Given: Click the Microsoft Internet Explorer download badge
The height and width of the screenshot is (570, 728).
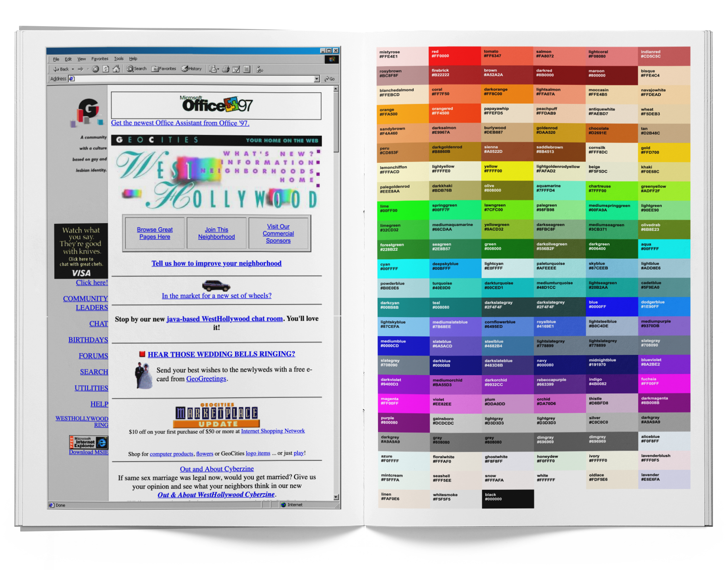Looking at the screenshot, I should tap(88, 442).
